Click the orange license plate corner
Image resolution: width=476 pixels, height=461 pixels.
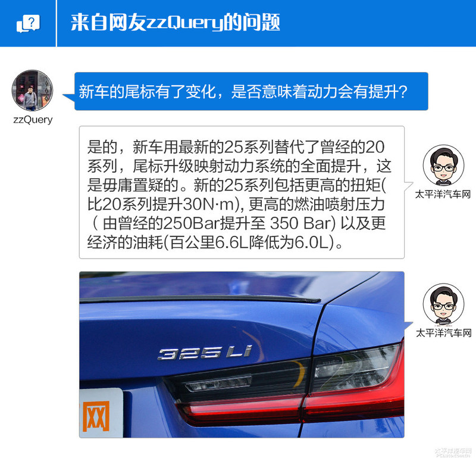(101, 413)
